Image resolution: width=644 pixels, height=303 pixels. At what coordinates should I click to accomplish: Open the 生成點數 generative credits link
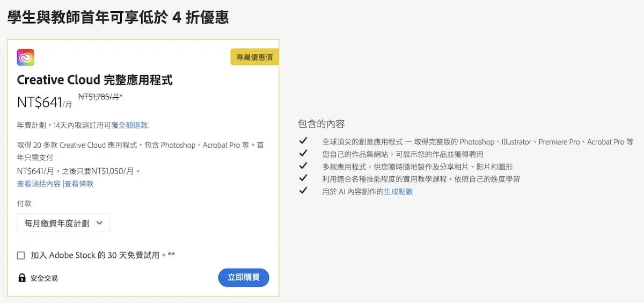click(398, 191)
